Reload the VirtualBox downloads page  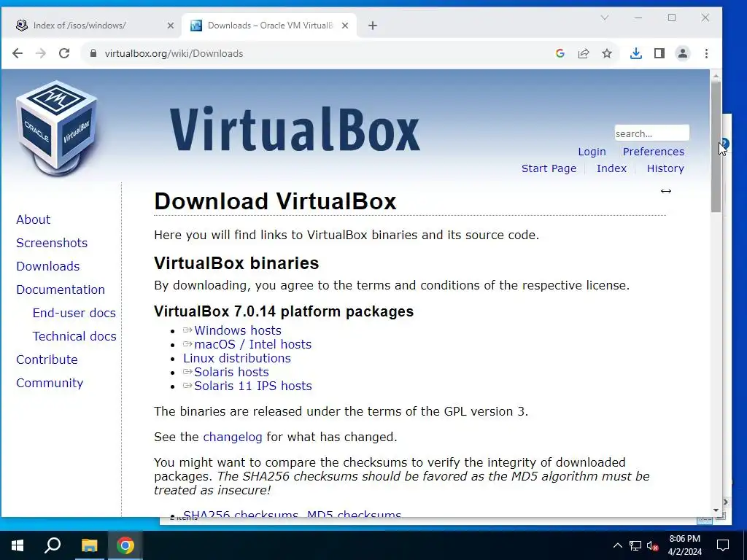[64, 53]
